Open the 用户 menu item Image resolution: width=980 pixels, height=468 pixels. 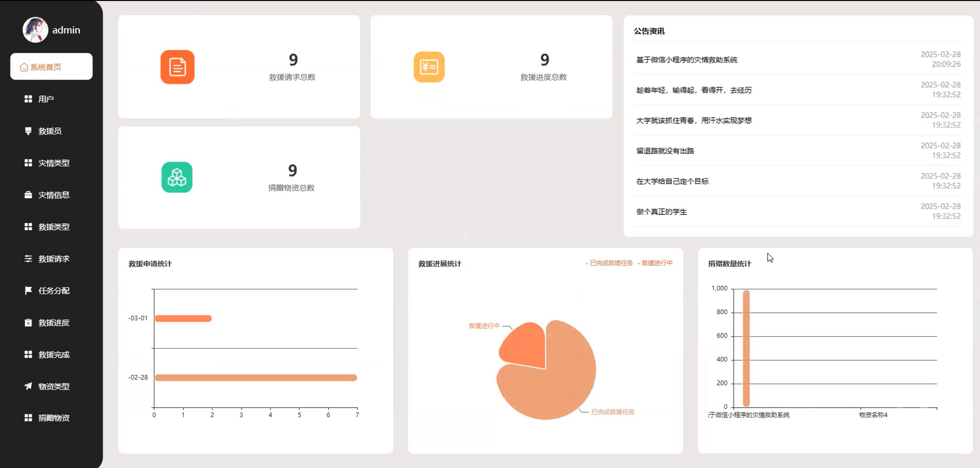coord(51,99)
